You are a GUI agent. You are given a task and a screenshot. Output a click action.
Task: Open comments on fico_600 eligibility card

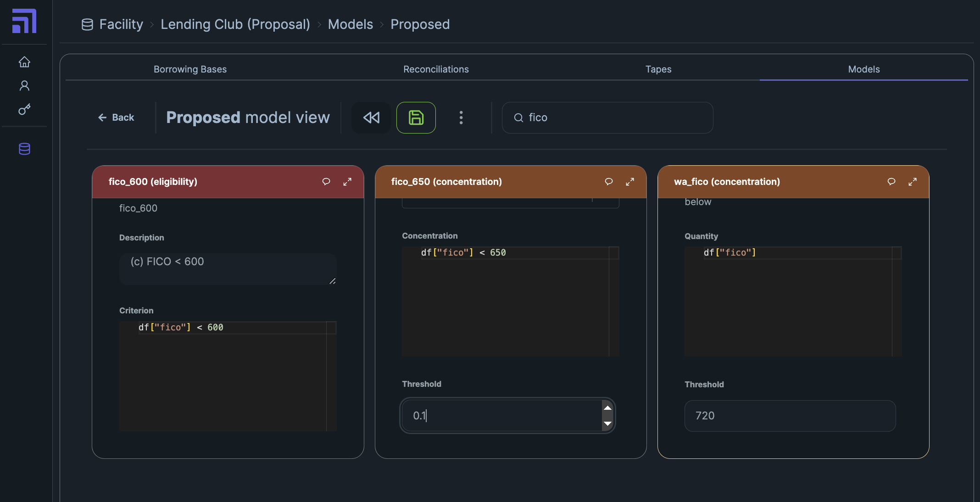326,182
